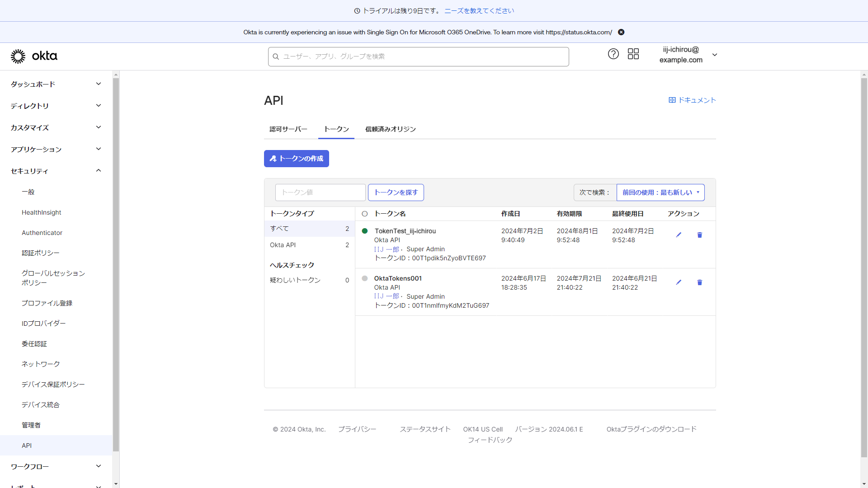Open IDプロバイダー in the sidebar

pos(44,324)
